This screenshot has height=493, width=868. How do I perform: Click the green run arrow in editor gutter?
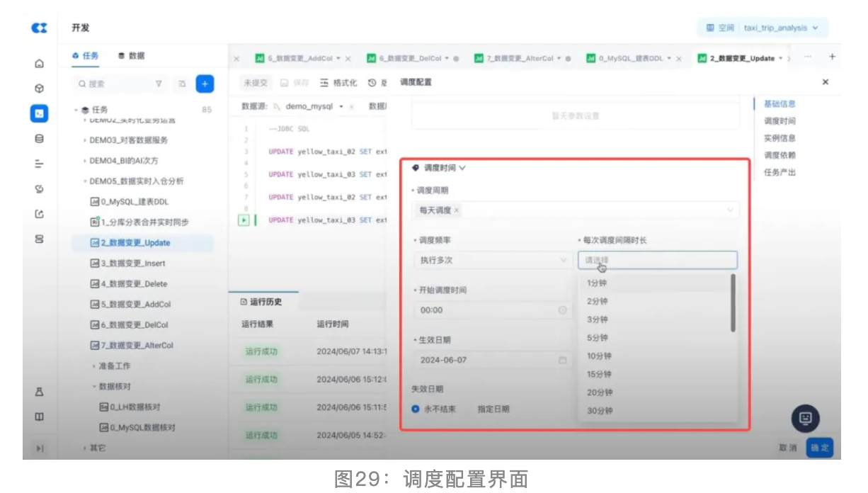(244, 220)
